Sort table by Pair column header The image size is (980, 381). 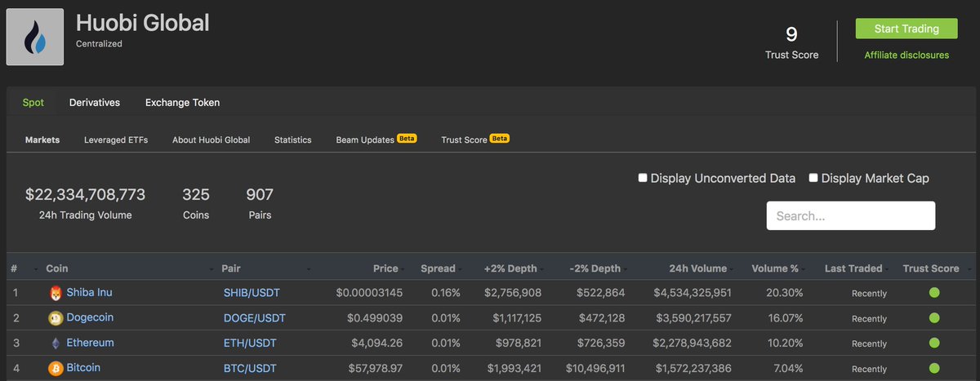[x=230, y=268]
